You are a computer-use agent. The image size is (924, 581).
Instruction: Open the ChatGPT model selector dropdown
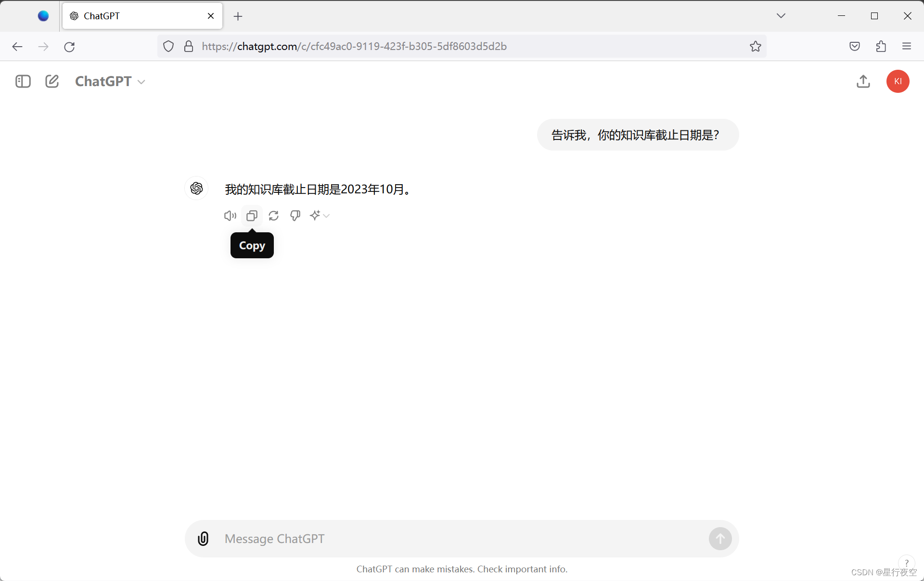point(110,81)
